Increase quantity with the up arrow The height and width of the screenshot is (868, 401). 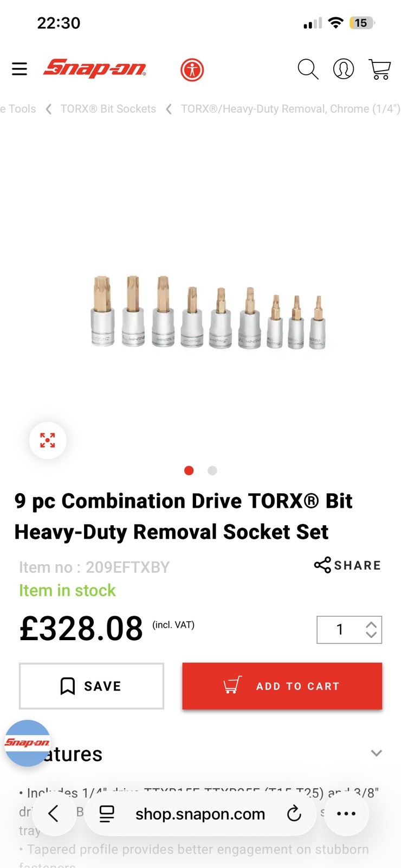click(x=371, y=624)
